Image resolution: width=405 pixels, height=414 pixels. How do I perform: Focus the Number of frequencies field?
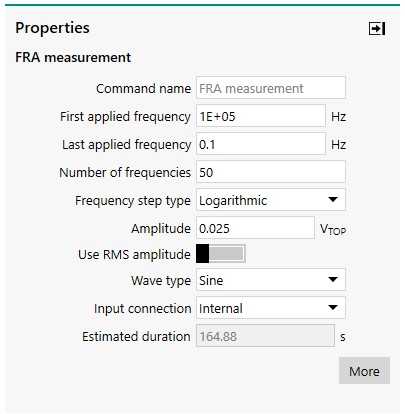[x=271, y=172]
